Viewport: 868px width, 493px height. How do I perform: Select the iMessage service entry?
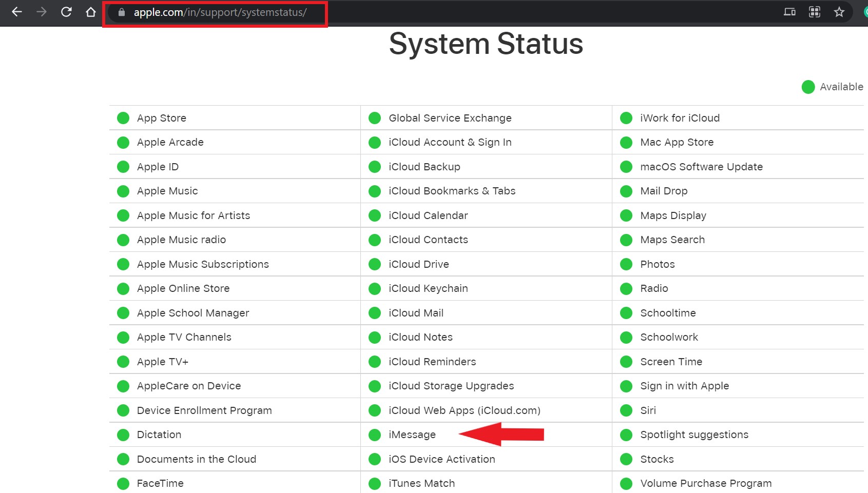(412, 435)
